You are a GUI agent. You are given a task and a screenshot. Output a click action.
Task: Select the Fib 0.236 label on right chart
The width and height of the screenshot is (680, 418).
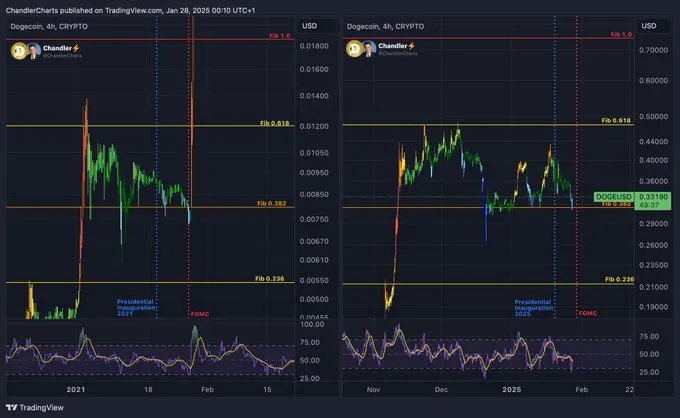615,279
